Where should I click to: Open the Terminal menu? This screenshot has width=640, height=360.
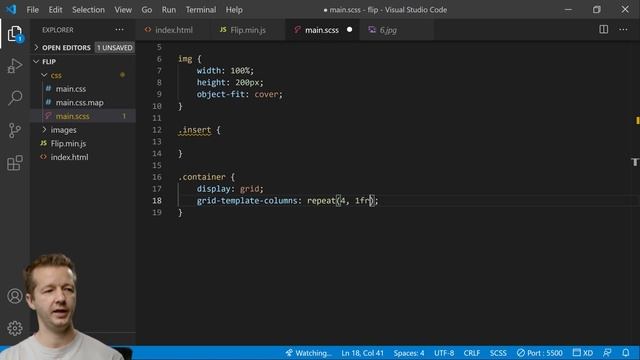(201, 9)
